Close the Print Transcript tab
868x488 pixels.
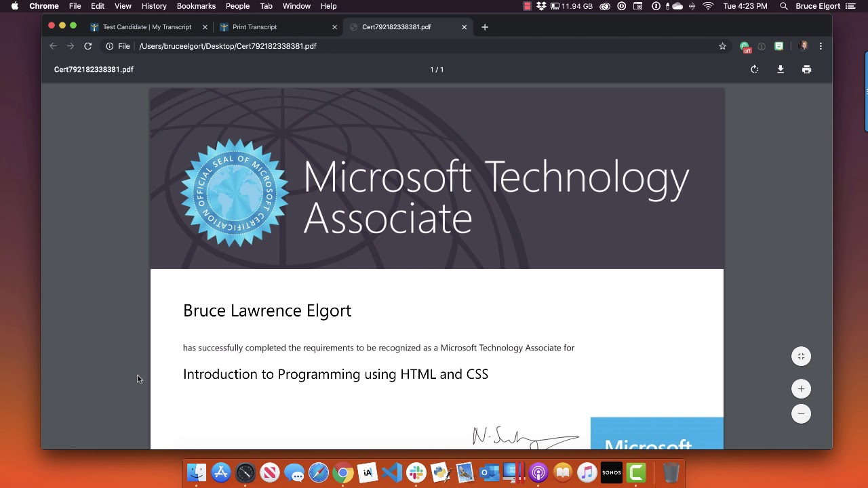pyautogui.click(x=334, y=27)
